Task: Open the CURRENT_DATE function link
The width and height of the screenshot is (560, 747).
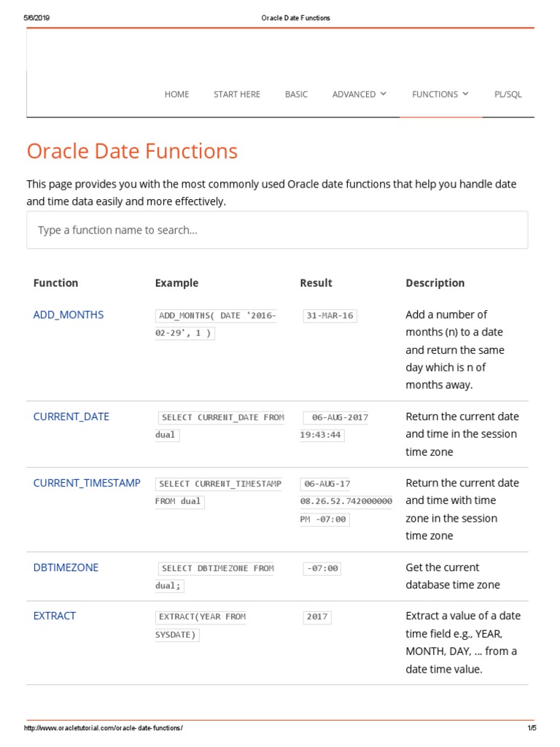Action: pos(71,417)
